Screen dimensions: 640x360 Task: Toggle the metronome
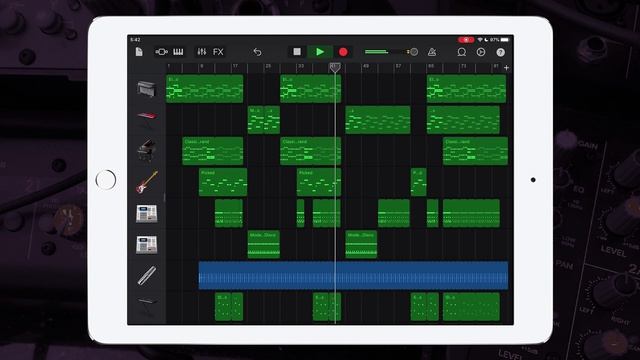tap(432, 52)
